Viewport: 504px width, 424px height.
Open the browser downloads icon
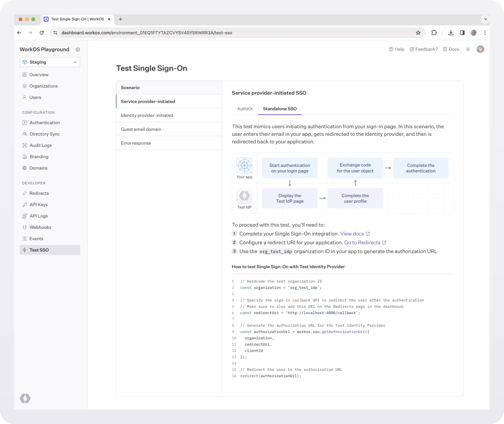(451, 33)
